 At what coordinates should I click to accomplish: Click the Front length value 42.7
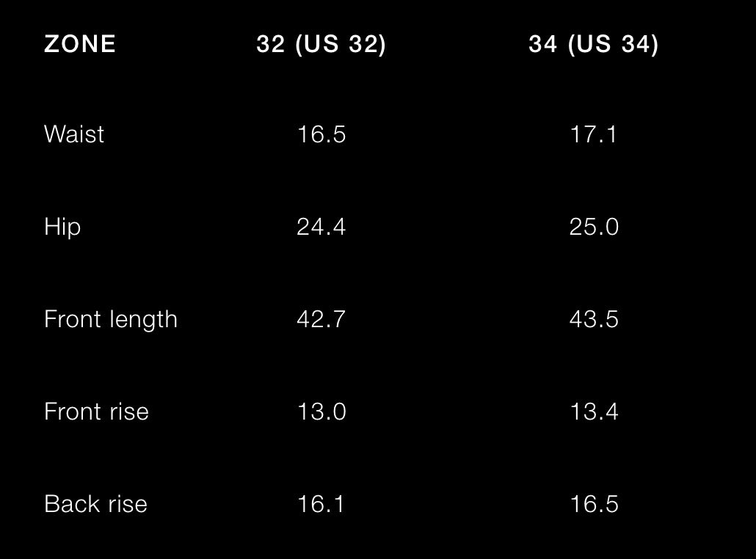(x=321, y=319)
